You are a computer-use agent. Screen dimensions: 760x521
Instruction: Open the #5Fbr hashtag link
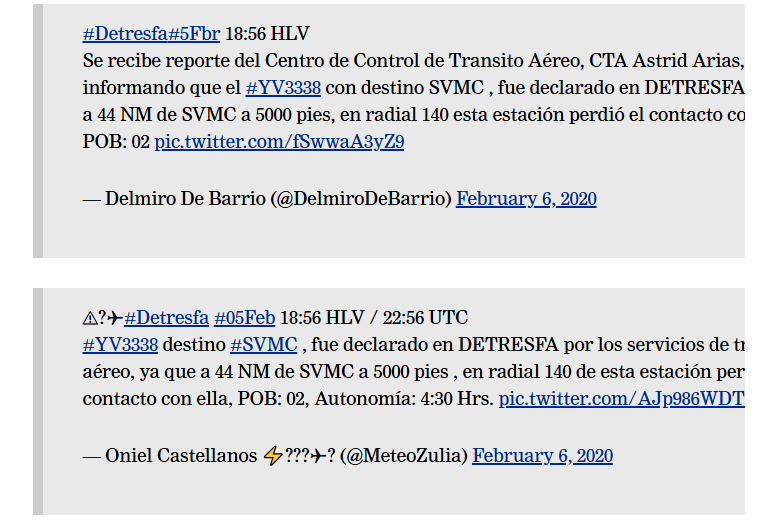tap(194, 34)
